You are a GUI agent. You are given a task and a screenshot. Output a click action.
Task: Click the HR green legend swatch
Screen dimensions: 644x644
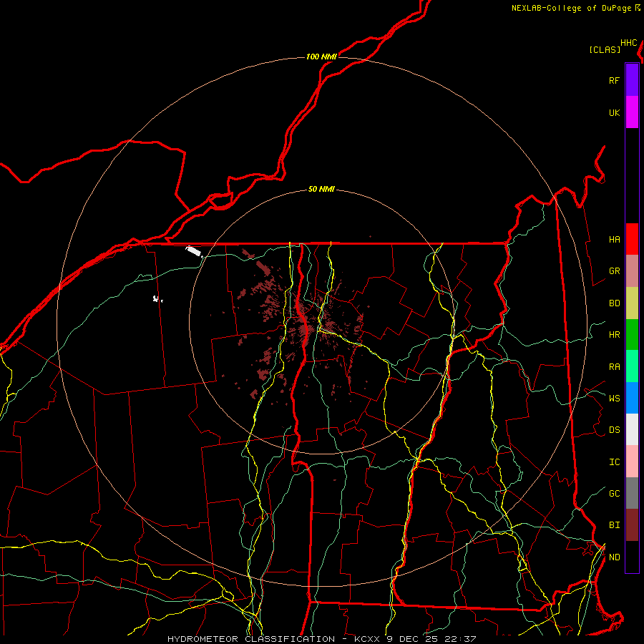coord(632,335)
